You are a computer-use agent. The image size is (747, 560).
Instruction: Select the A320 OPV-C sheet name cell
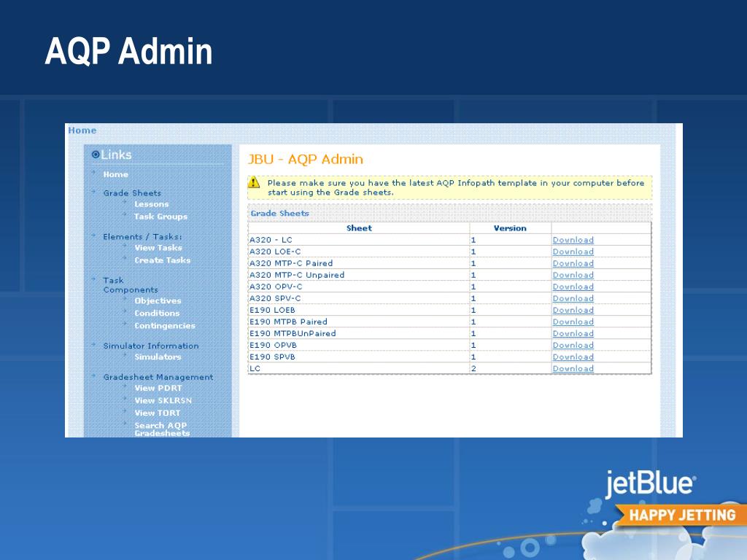click(x=359, y=287)
